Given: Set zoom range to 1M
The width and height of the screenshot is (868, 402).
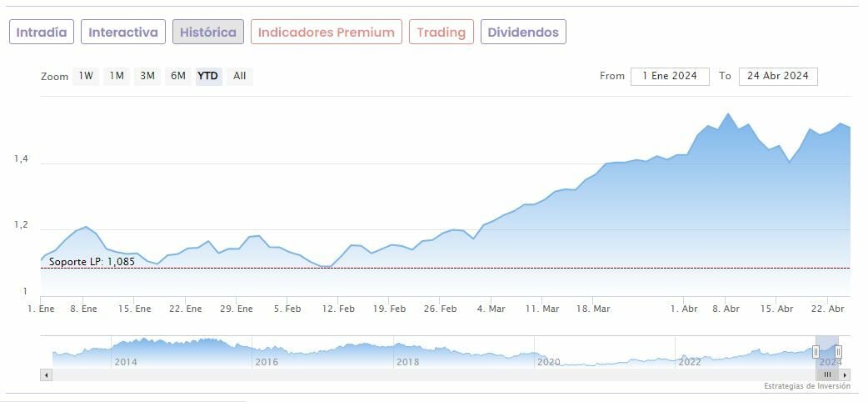Looking at the screenshot, I should (x=117, y=76).
